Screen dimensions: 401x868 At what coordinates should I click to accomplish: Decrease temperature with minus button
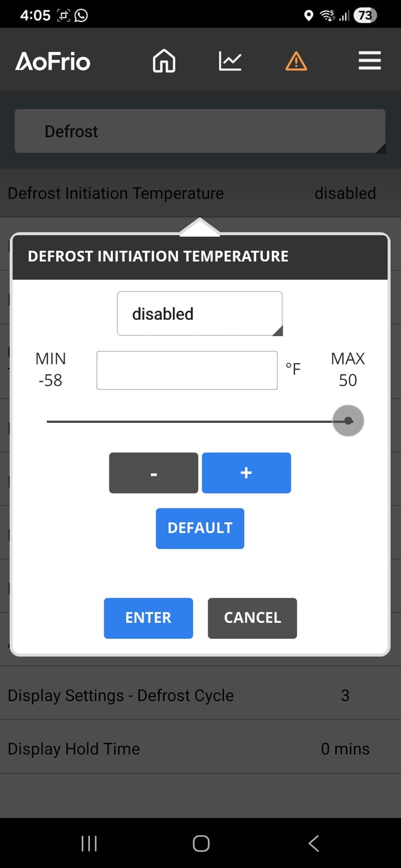153,473
